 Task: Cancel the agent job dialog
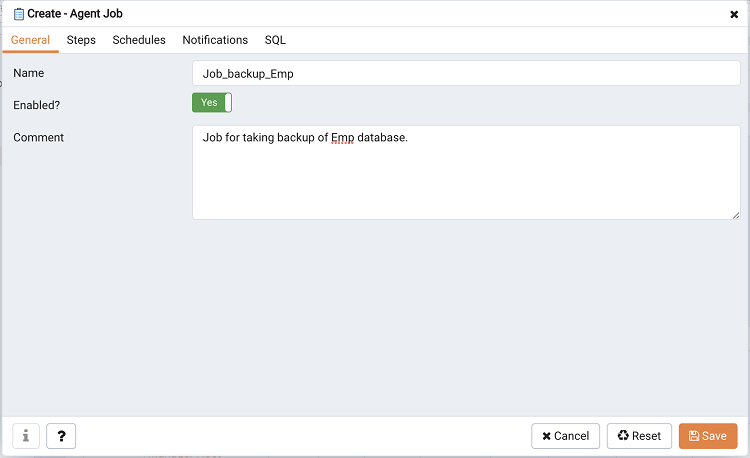[565, 436]
